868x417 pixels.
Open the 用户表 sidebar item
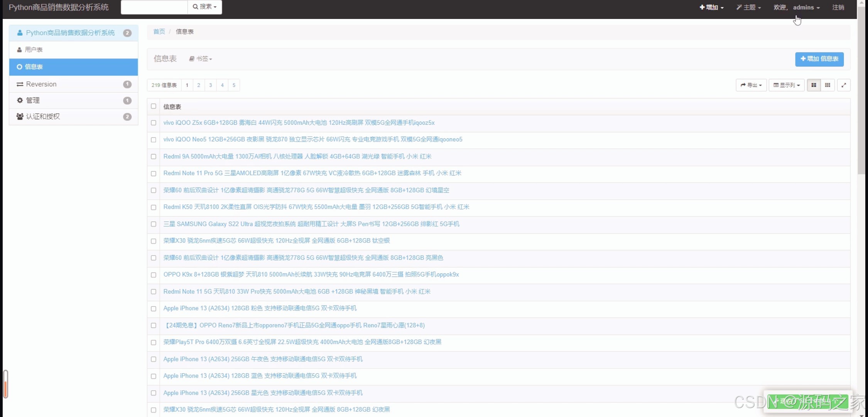tap(34, 49)
